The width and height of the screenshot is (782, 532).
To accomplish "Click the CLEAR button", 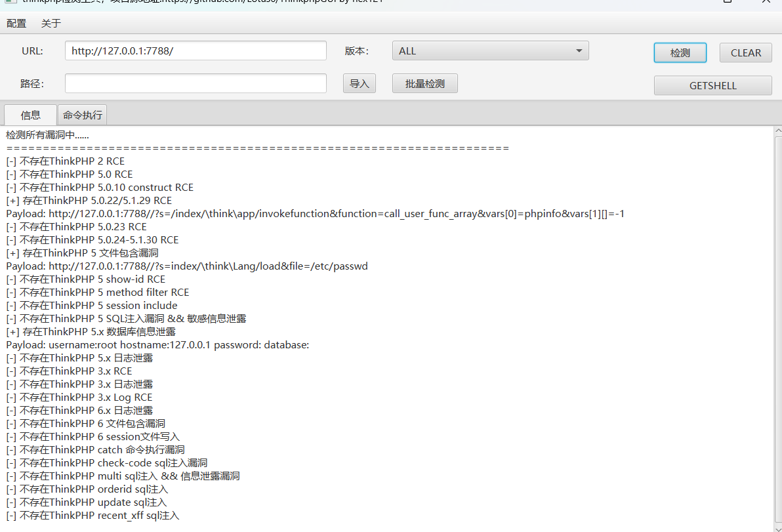I will click(746, 53).
